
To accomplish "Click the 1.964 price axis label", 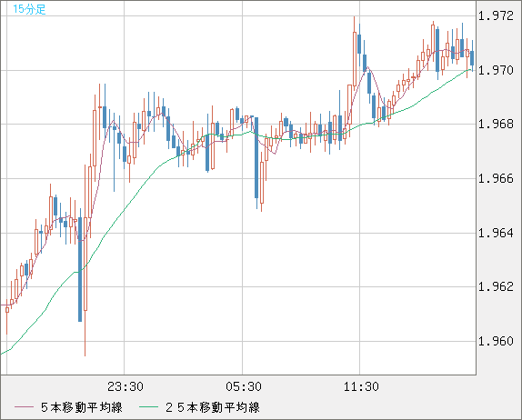I will pyautogui.click(x=496, y=233).
